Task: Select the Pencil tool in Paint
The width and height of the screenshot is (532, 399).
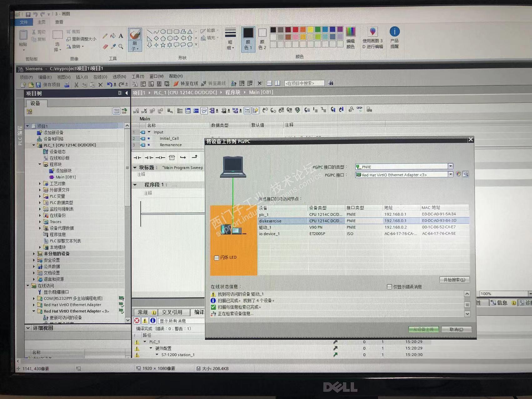Action: (105, 36)
